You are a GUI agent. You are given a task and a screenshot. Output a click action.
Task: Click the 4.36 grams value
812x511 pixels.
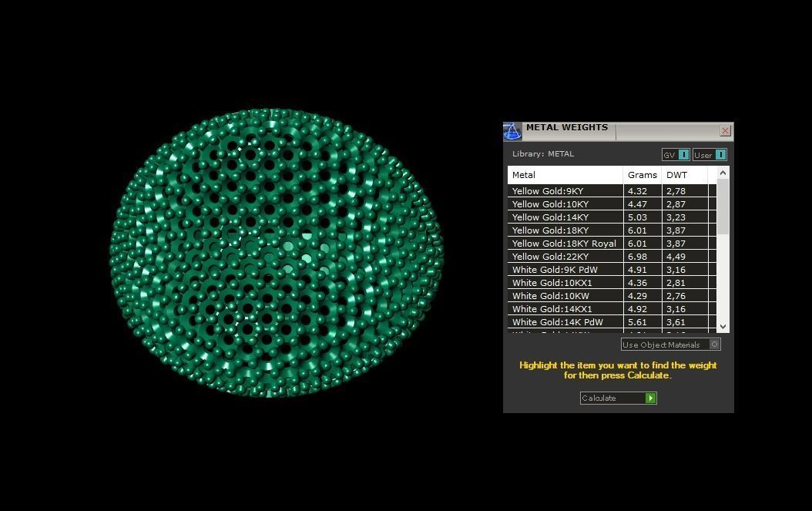pyautogui.click(x=637, y=283)
